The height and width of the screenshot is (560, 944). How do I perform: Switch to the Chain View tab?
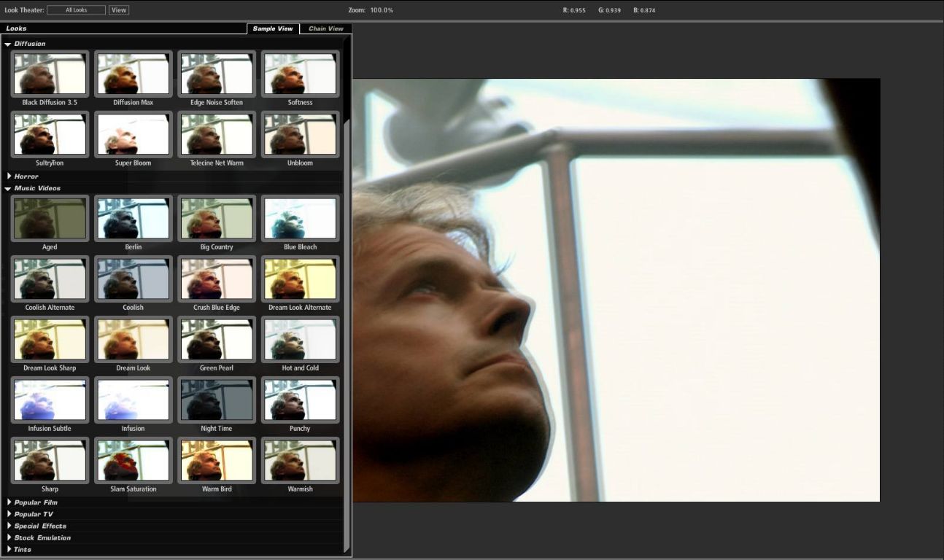tap(325, 28)
